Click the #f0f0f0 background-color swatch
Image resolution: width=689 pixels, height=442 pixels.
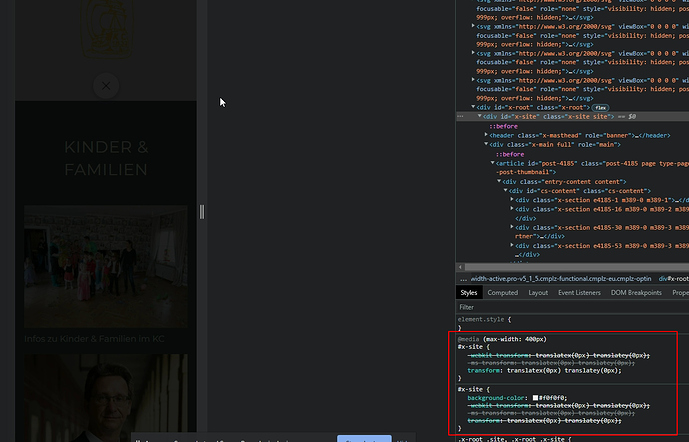(x=536, y=398)
